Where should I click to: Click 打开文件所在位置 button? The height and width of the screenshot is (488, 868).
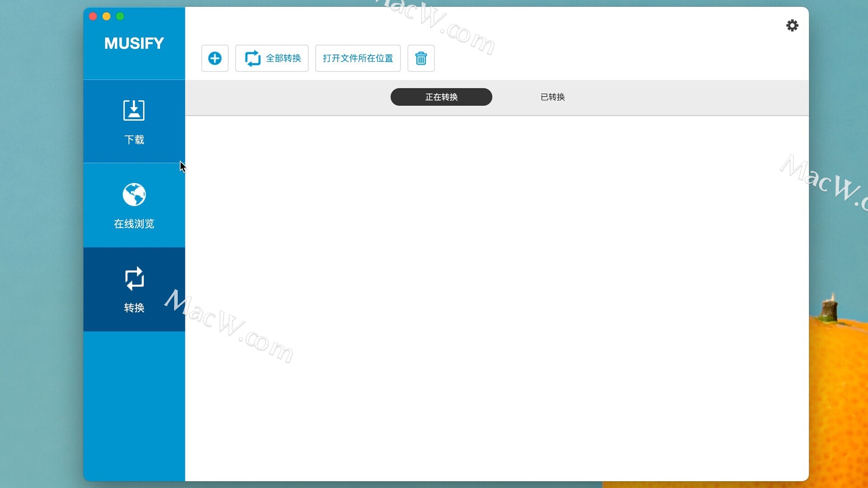click(358, 58)
